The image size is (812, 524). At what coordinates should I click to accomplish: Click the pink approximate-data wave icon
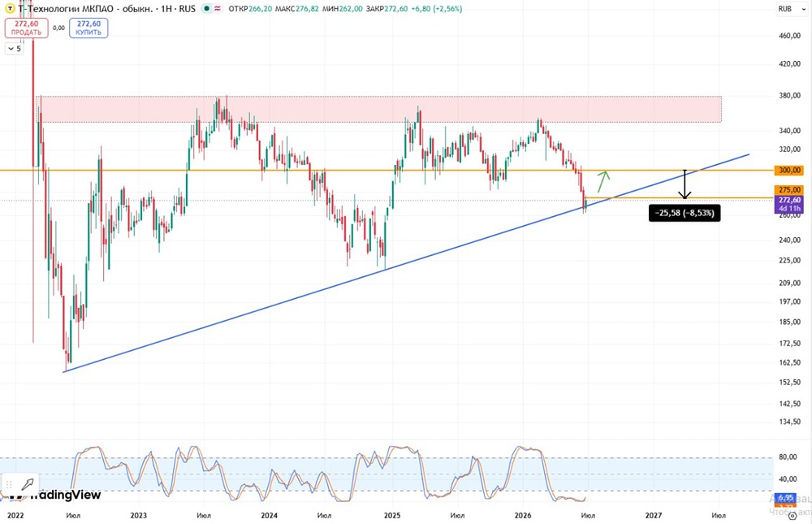217,9
